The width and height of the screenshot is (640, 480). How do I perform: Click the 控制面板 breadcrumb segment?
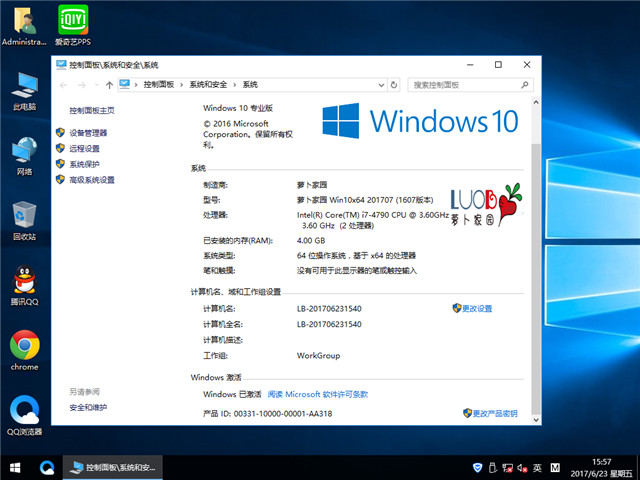[159, 84]
